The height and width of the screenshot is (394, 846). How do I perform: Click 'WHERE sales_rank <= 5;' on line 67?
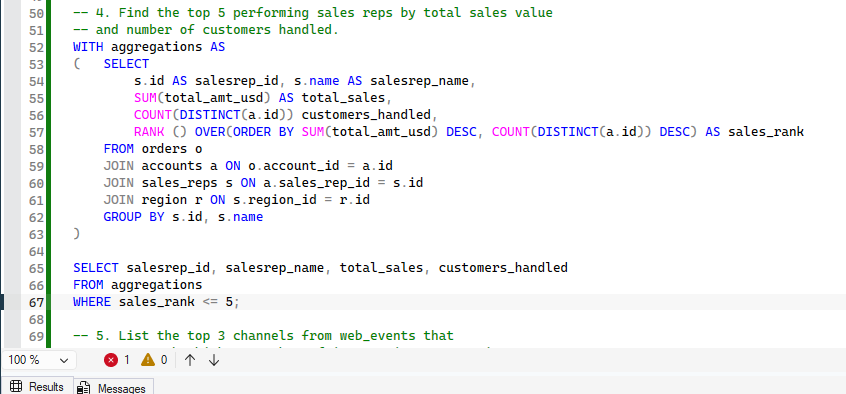tap(156, 302)
